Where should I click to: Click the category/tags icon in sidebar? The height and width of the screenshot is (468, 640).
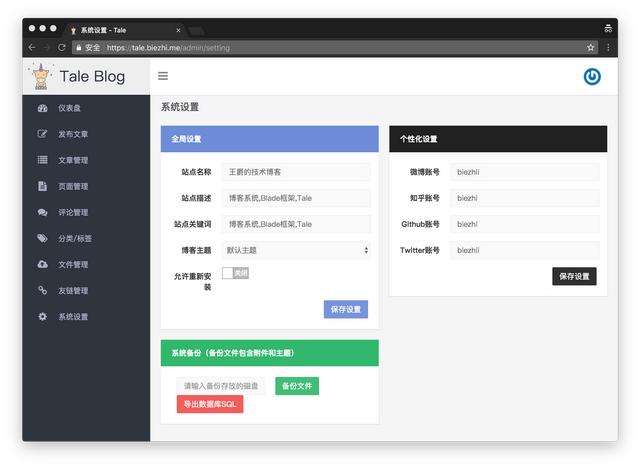click(x=42, y=238)
